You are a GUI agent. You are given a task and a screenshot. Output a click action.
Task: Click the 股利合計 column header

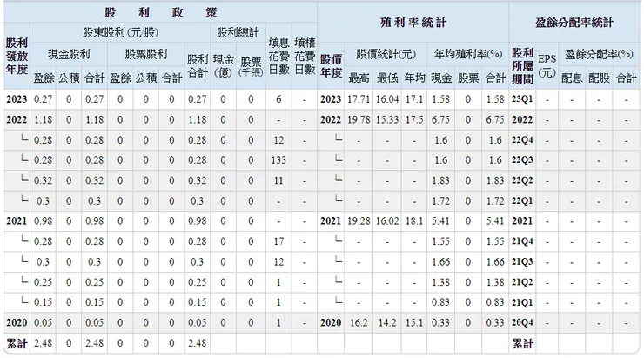click(x=198, y=65)
